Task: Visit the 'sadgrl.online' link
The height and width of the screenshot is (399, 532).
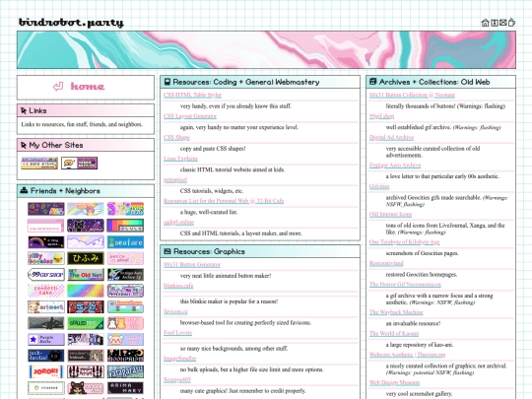Action: click(178, 223)
